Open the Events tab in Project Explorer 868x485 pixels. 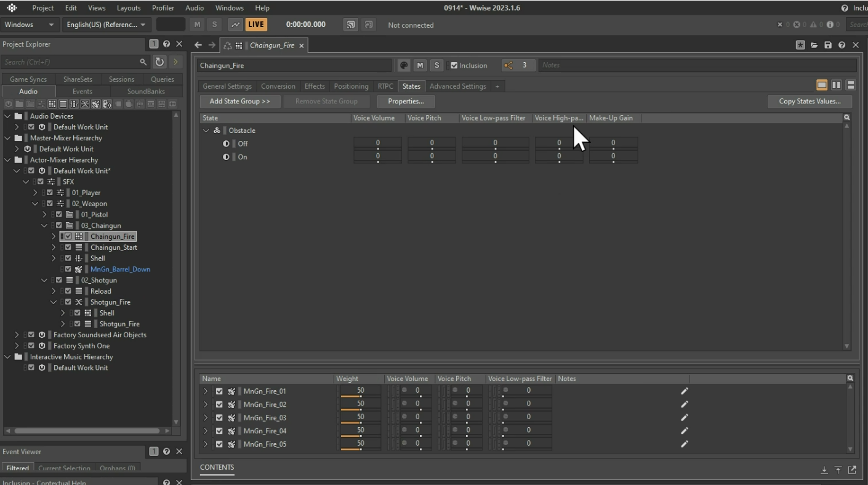point(82,92)
